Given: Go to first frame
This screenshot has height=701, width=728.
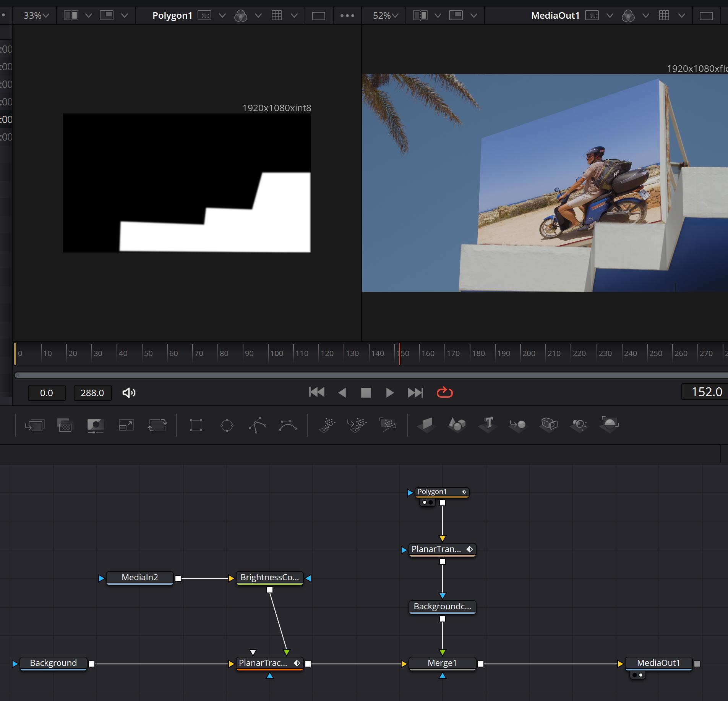Looking at the screenshot, I should pyautogui.click(x=317, y=392).
